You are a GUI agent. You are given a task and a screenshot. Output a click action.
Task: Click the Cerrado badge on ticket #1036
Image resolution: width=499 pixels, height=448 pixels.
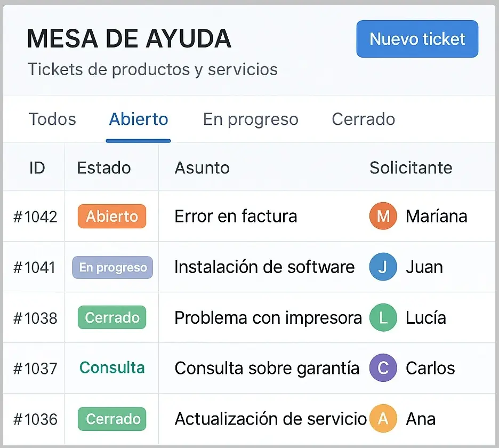(111, 419)
